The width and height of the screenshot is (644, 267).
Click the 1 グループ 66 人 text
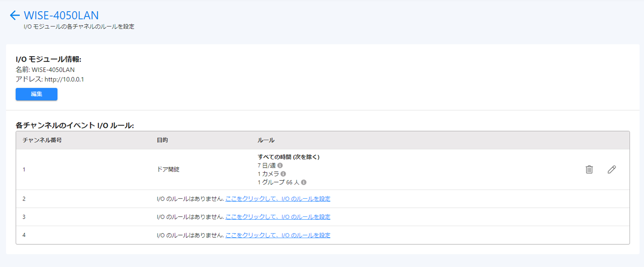[278, 182]
